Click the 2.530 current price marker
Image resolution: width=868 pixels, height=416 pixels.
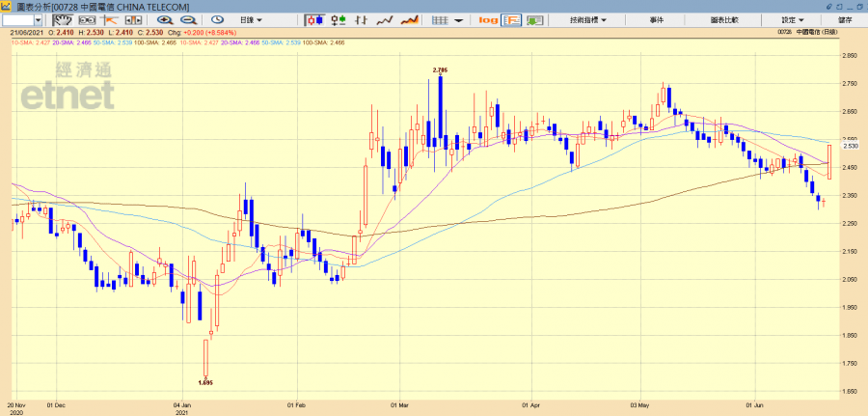pyautogui.click(x=850, y=146)
